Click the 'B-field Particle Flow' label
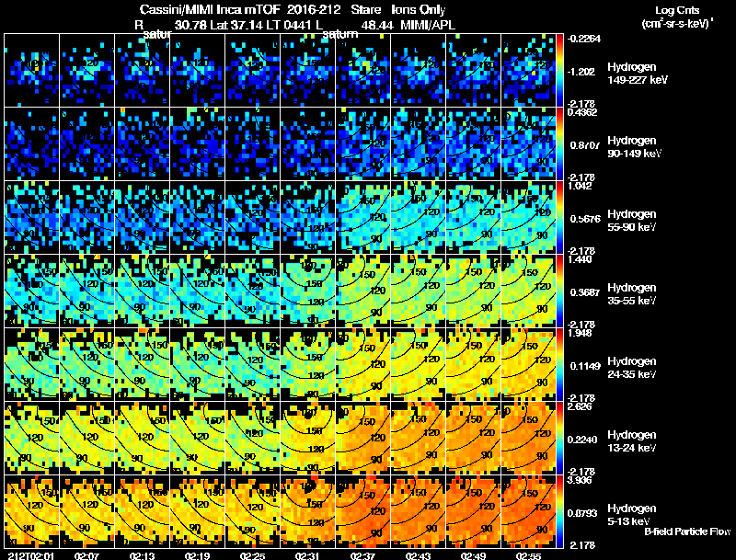This screenshot has height=560, width=736. (687, 531)
